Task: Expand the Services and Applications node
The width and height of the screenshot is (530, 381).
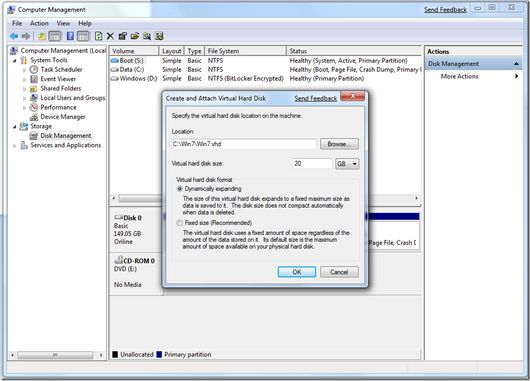Action: tap(15, 146)
